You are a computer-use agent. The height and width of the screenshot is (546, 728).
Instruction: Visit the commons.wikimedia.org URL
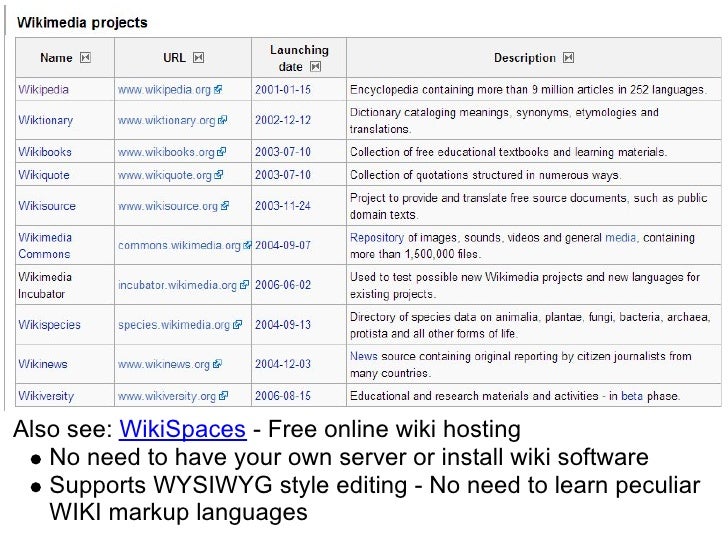[x=179, y=245]
